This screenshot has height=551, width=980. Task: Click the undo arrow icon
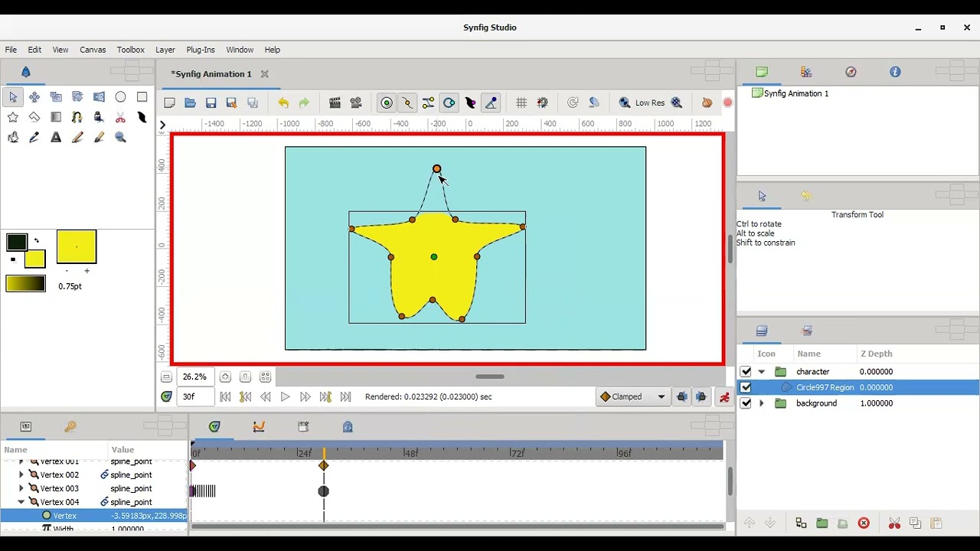(x=283, y=103)
